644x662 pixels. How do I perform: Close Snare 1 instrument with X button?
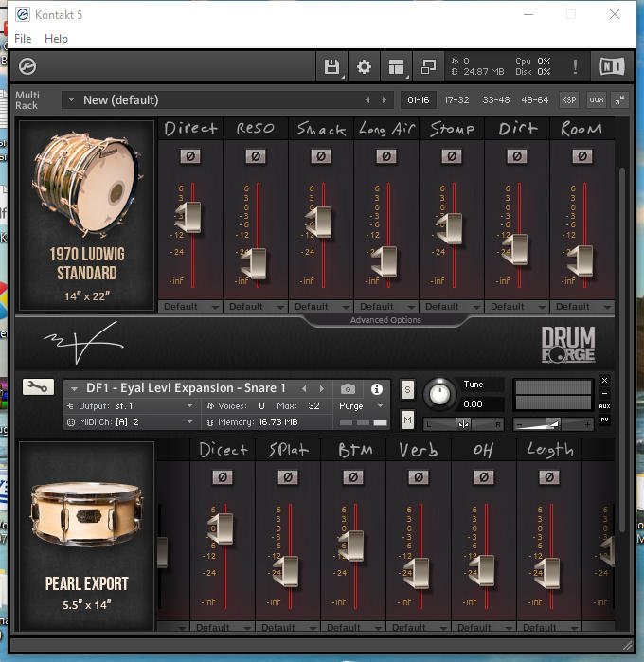click(x=605, y=381)
